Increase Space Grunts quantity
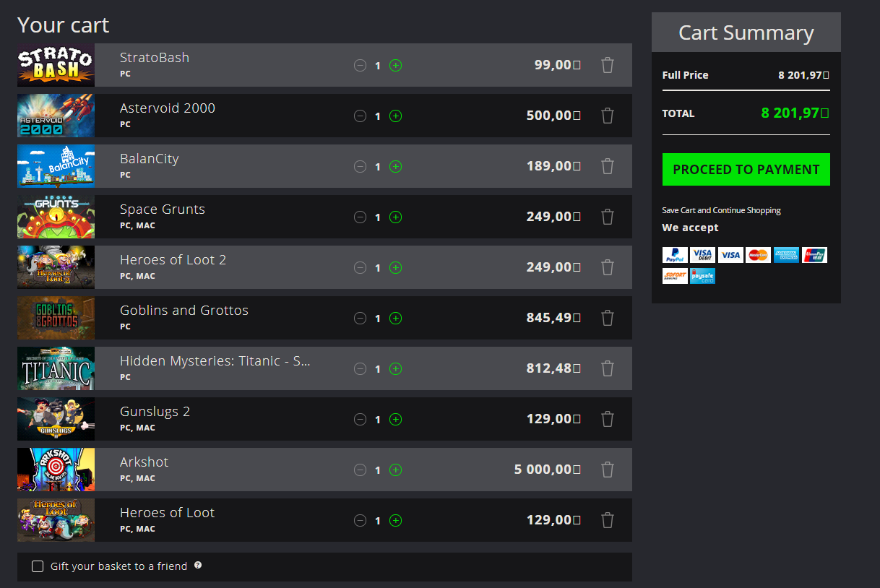The width and height of the screenshot is (880, 588). (395, 217)
